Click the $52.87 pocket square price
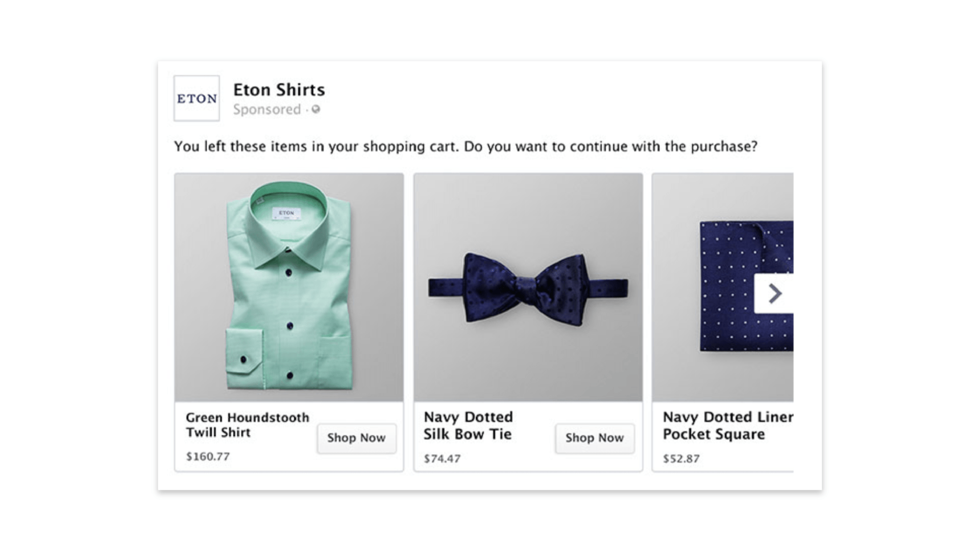This screenshot has height=551, width=980. click(x=681, y=459)
